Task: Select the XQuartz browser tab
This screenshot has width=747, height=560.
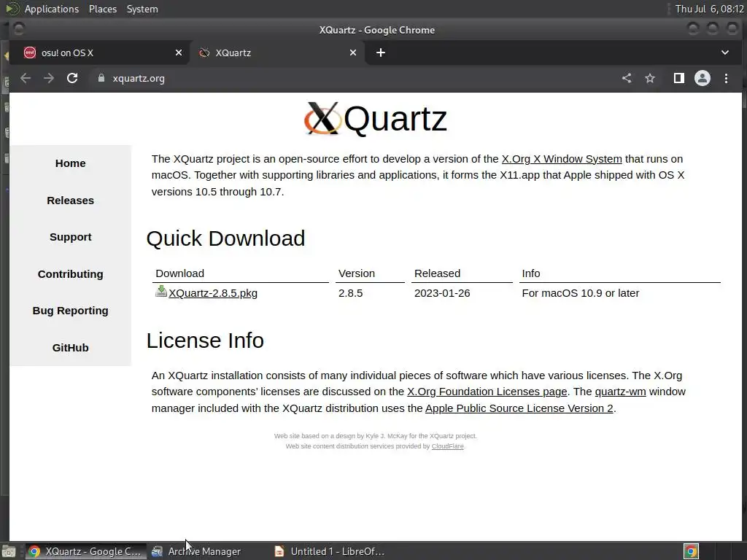Action: point(277,52)
